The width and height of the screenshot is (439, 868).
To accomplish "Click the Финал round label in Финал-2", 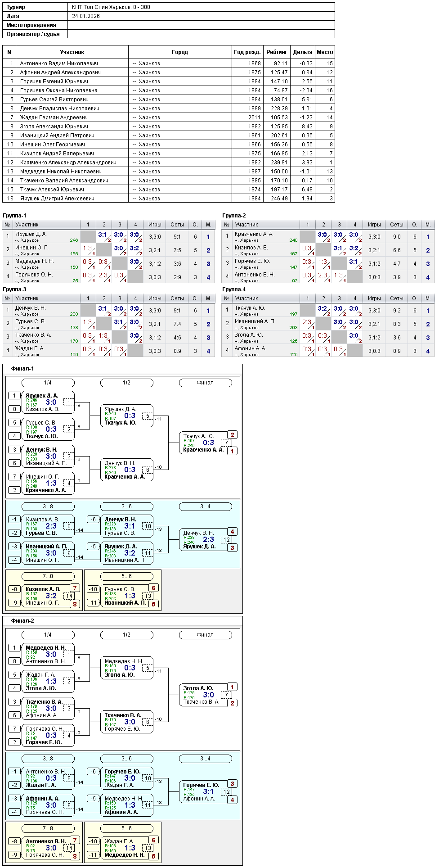I will (206, 635).
